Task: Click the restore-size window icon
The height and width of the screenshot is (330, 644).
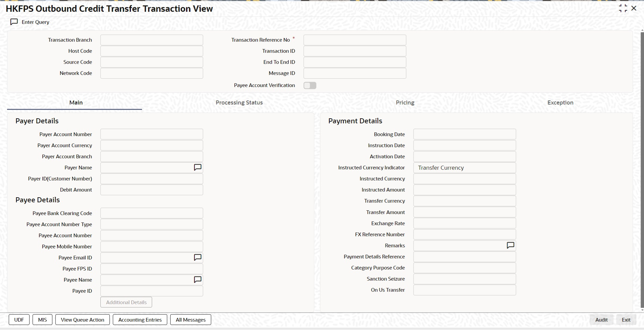Action: pyautogui.click(x=623, y=8)
